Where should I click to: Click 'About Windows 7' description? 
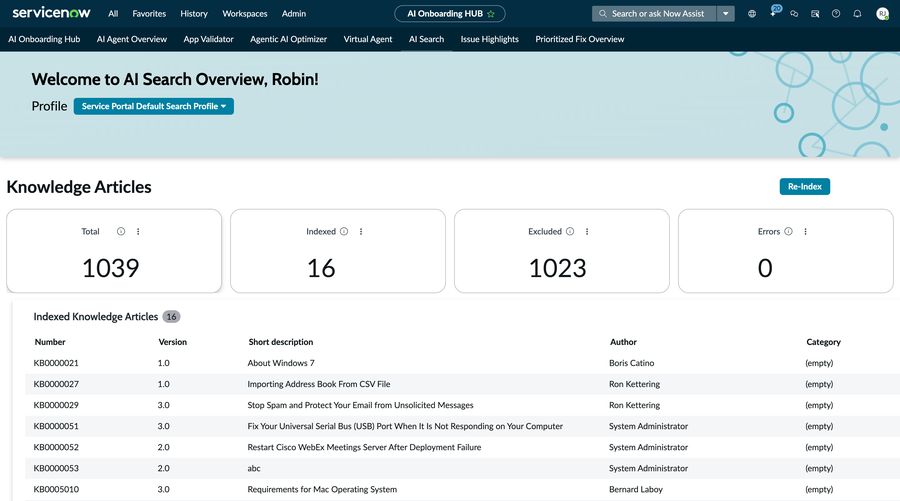281,363
